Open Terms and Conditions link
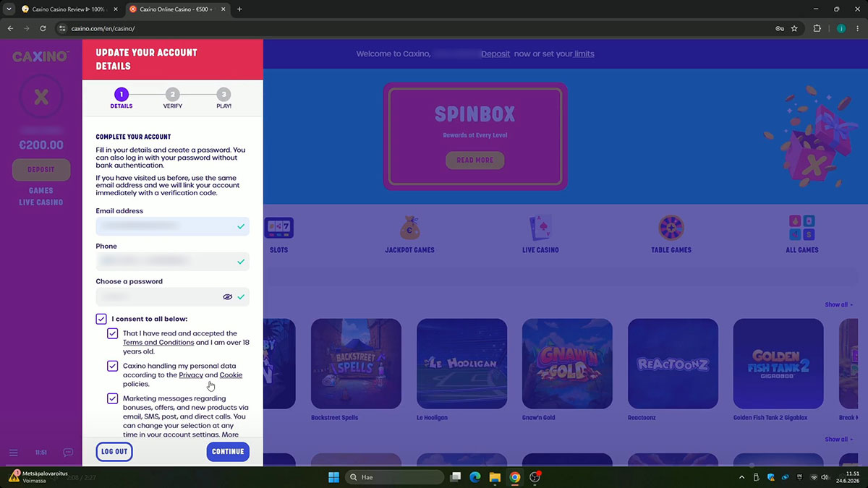Screen dimensions: 868x488 158,342
